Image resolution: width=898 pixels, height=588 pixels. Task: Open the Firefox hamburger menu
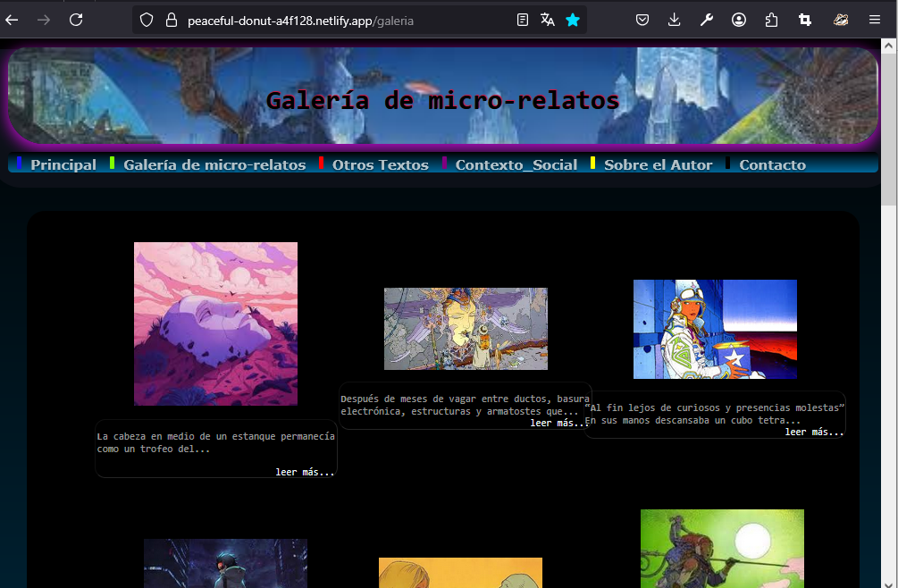874,20
